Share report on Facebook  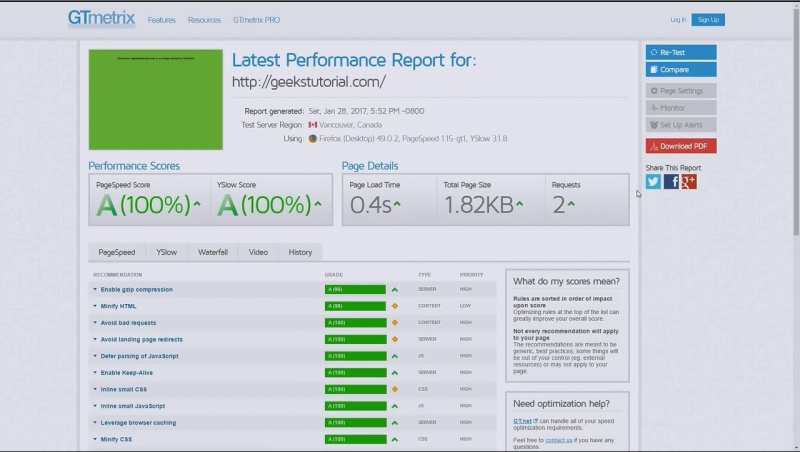pos(671,182)
